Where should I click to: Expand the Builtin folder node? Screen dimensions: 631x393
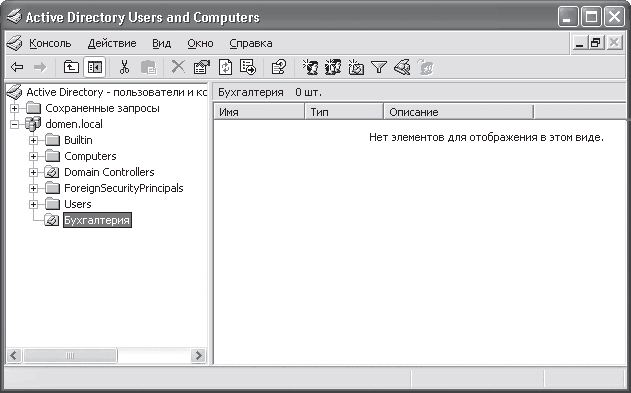pyautogui.click(x=33, y=140)
